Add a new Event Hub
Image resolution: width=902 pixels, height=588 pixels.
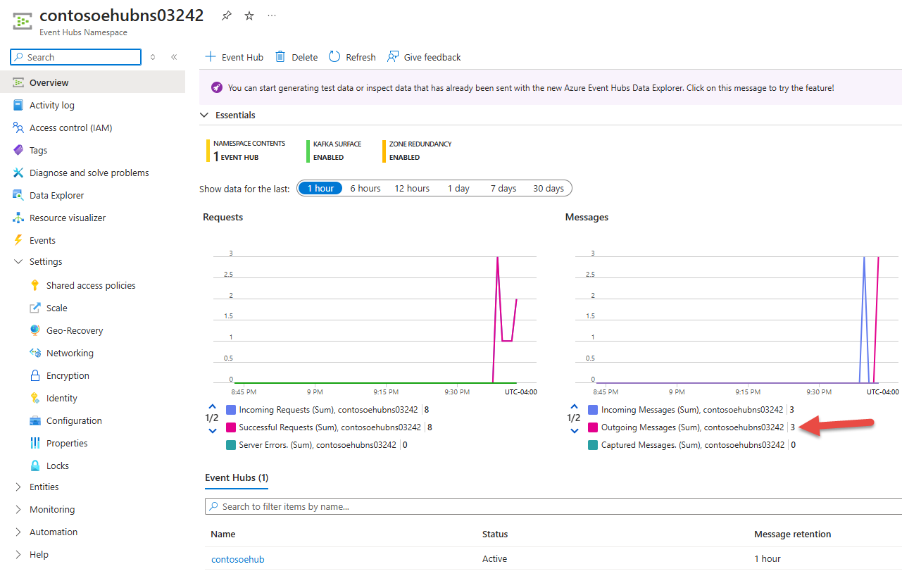pos(234,57)
